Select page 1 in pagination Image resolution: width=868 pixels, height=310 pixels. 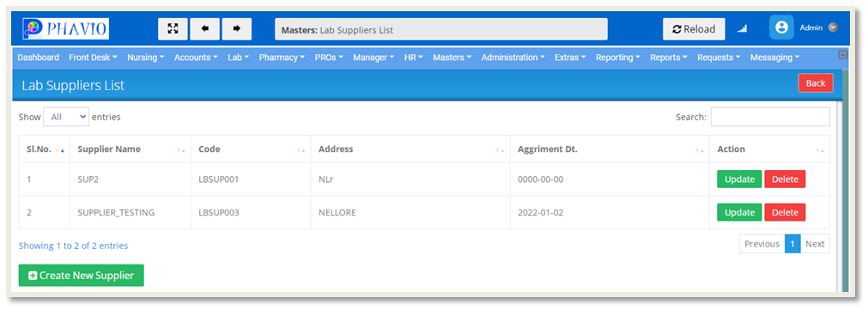tap(792, 244)
